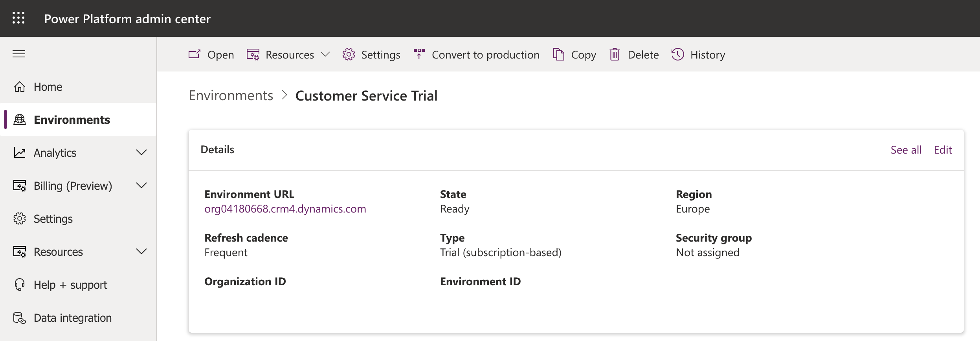This screenshot has height=341, width=980.
Task: Open Analytics navigation item
Action: [x=78, y=152]
